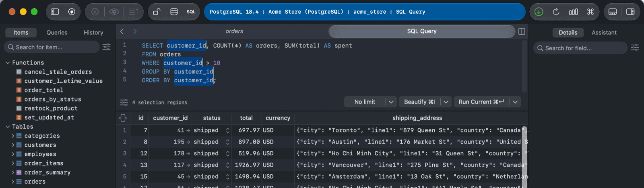Open the orders editor tab
644x188 pixels.
pos(234,31)
